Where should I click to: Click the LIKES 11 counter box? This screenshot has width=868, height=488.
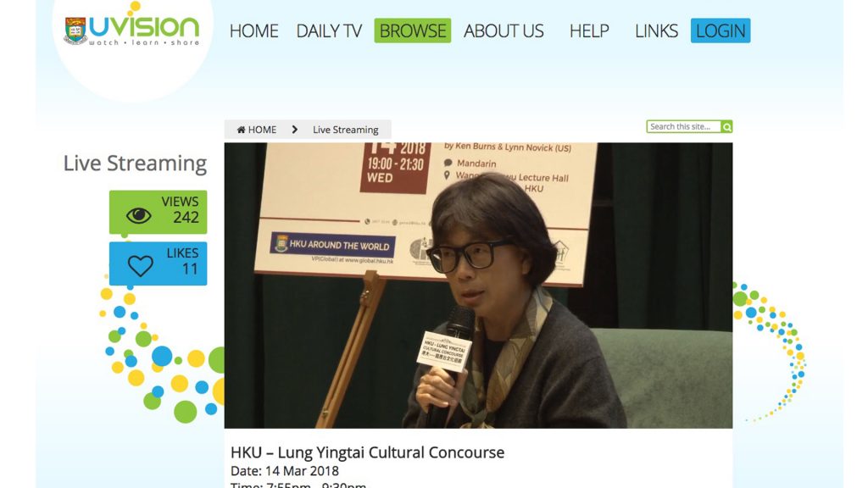click(x=158, y=263)
